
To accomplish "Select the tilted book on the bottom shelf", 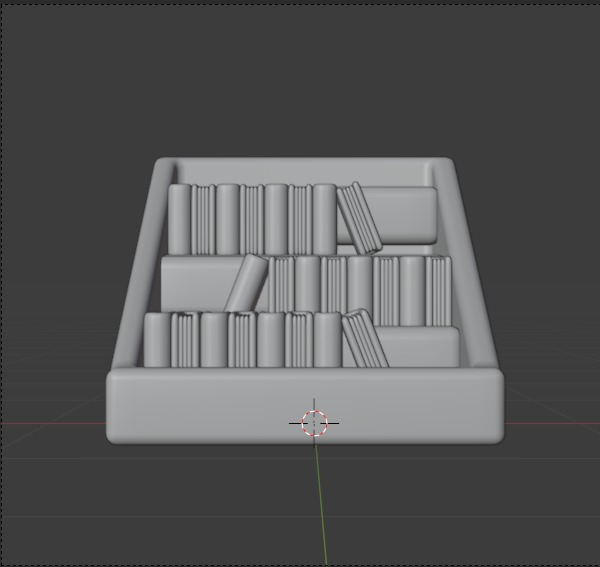I will 365,338.
